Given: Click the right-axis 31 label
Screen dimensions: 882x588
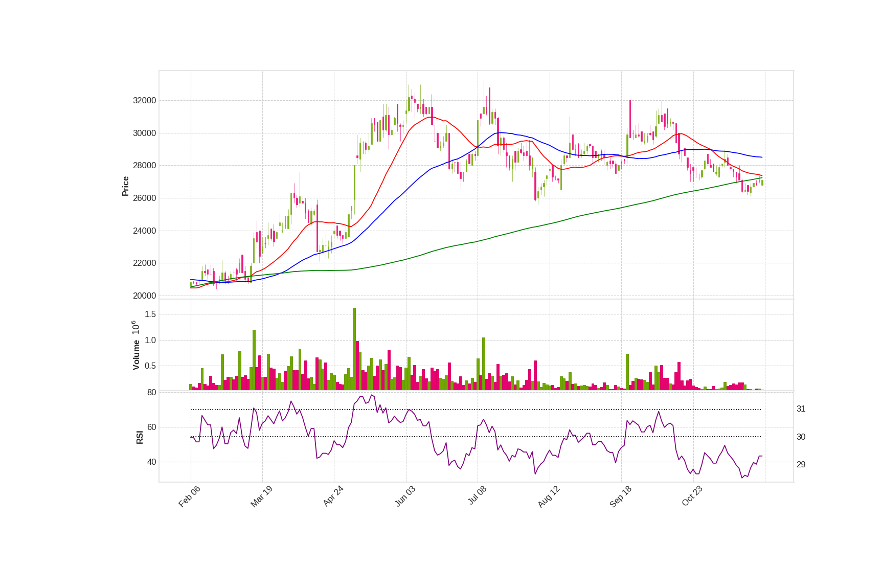Looking at the screenshot, I should point(801,409).
